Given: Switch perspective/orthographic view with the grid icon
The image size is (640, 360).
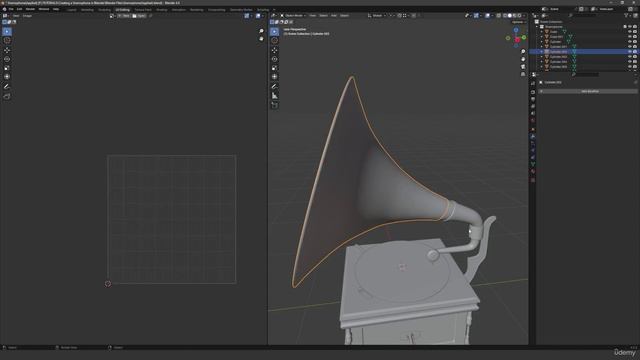Looking at the screenshot, I should click(x=523, y=74).
